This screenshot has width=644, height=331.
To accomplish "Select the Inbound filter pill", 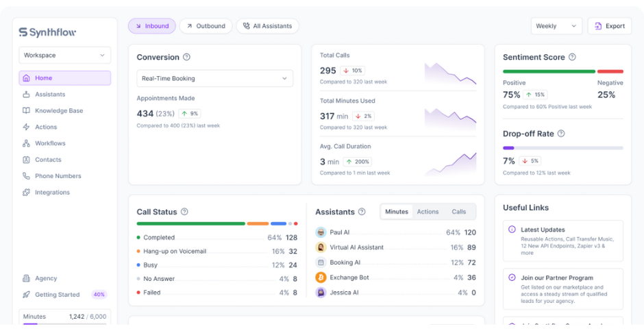I will tap(152, 26).
